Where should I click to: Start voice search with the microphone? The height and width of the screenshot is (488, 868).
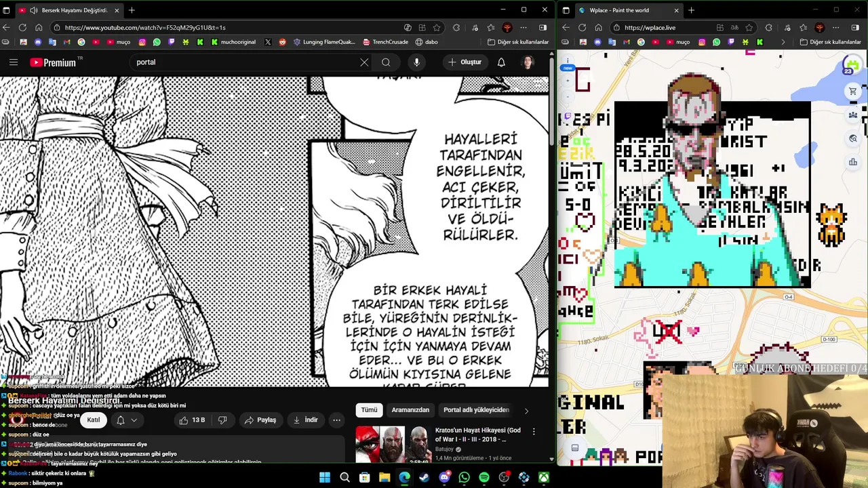pos(416,62)
